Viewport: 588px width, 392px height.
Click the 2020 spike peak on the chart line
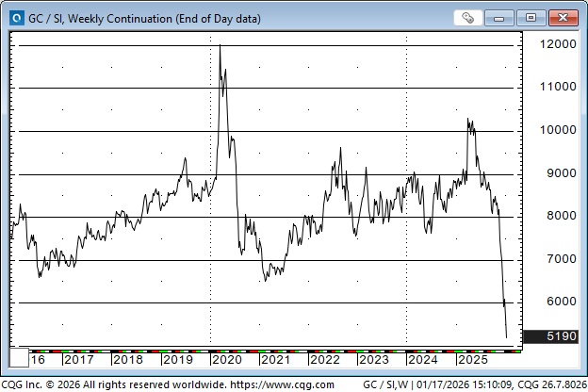[220, 45]
